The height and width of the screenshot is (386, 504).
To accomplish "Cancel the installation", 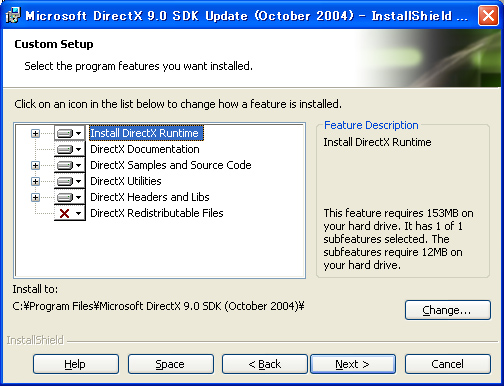I will 448,364.
